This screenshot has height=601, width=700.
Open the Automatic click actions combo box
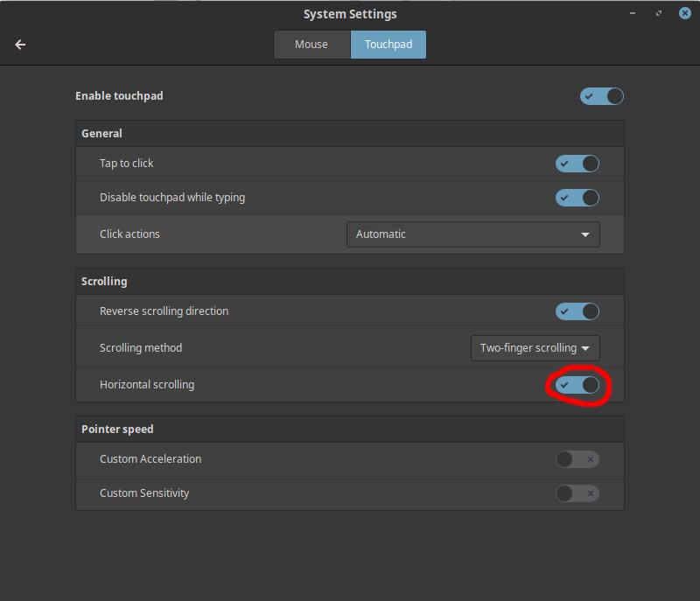pos(473,234)
